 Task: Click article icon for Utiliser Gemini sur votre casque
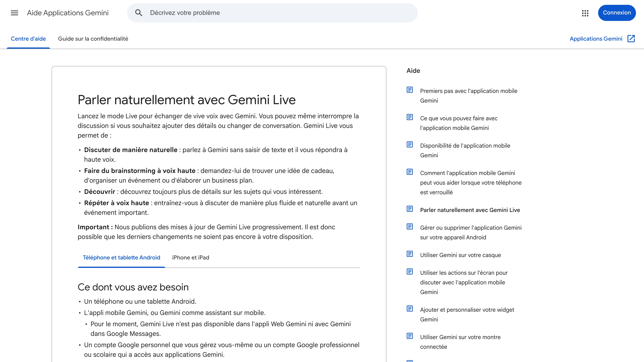[410, 254]
